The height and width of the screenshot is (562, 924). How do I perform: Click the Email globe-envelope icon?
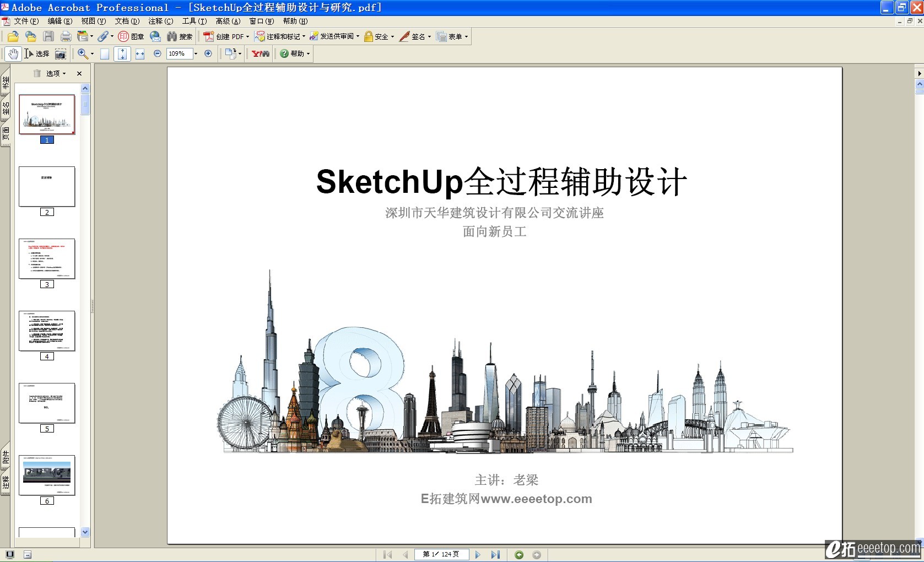point(155,36)
